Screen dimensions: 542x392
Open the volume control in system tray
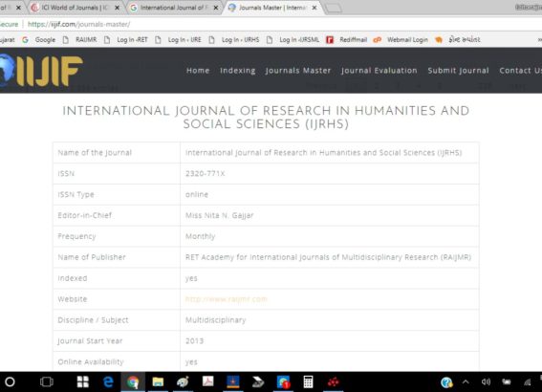pyautogui.click(x=486, y=382)
